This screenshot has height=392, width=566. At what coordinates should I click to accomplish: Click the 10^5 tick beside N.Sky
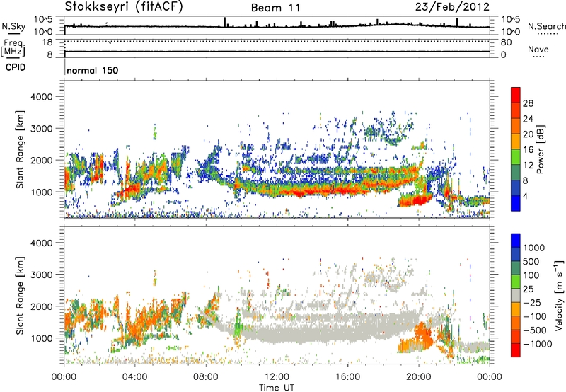click(x=43, y=20)
